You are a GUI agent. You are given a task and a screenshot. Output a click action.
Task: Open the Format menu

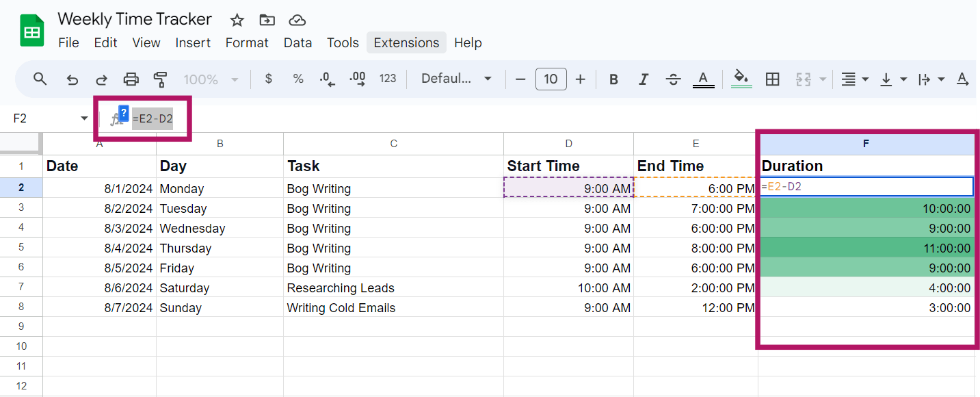[x=246, y=42]
